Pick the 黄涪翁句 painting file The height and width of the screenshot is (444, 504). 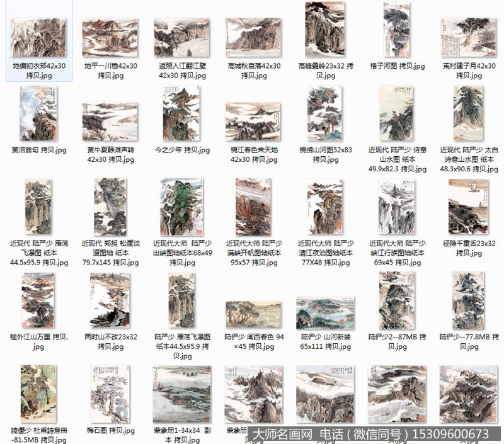click(38, 113)
